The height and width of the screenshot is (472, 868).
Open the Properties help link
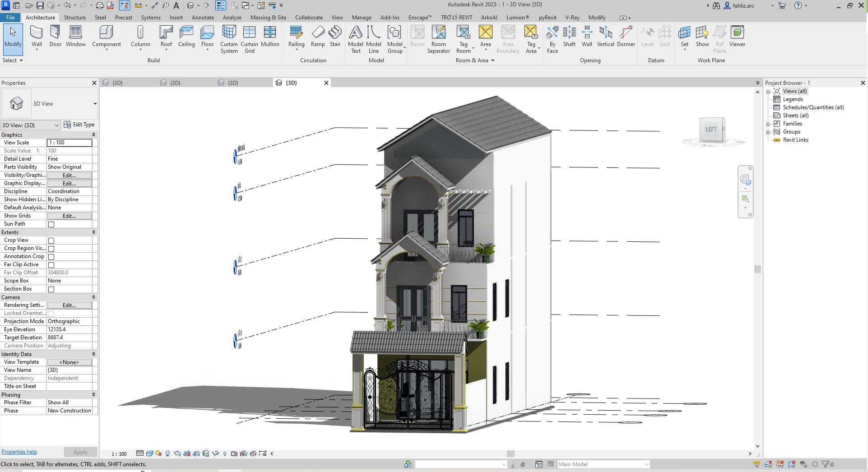(19, 452)
